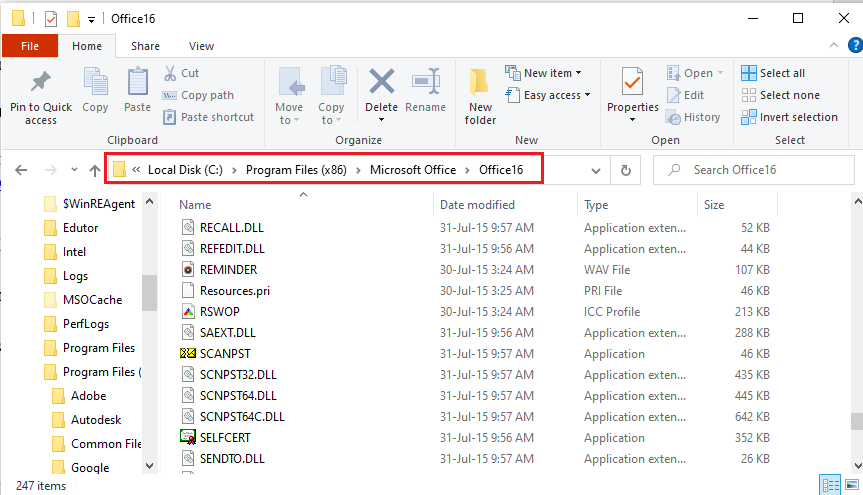
Task: Sort by the Type column header
Action: 637,205
